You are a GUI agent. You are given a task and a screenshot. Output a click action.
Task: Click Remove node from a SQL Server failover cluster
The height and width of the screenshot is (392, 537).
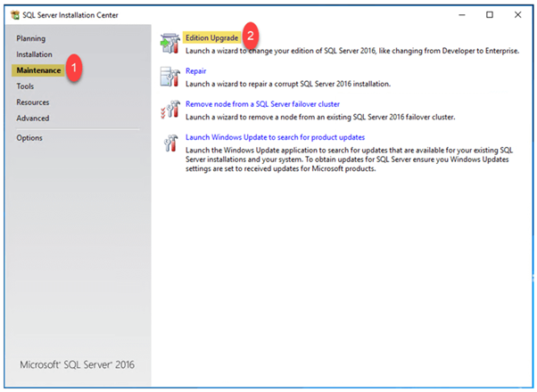(262, 104)
